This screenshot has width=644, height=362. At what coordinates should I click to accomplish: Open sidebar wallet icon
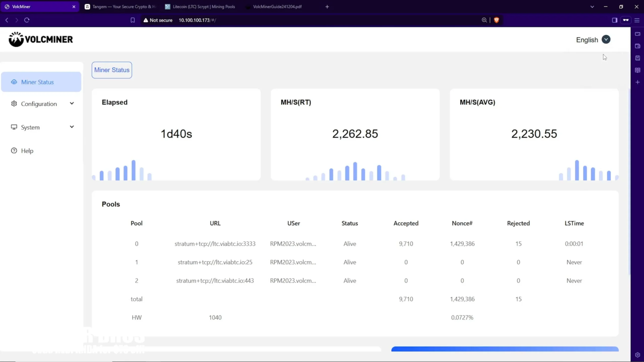(x=637, y=46)
